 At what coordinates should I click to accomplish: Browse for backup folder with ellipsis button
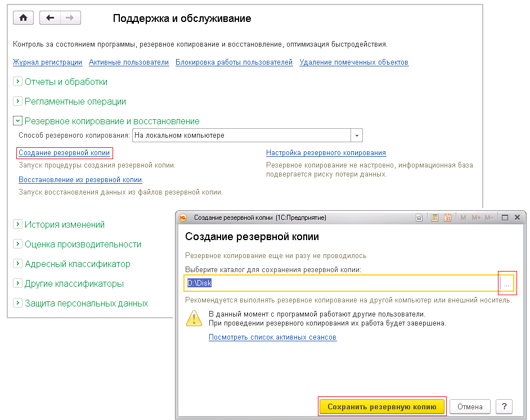[506, 284]
